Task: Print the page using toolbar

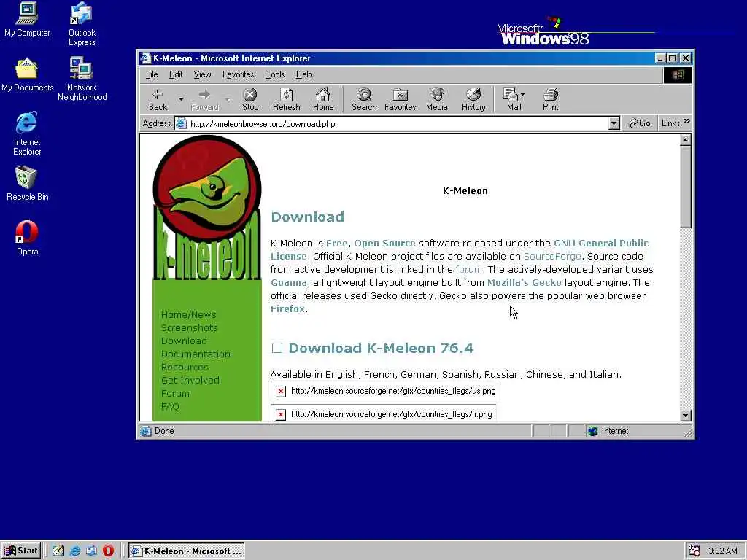Action: 550,99
